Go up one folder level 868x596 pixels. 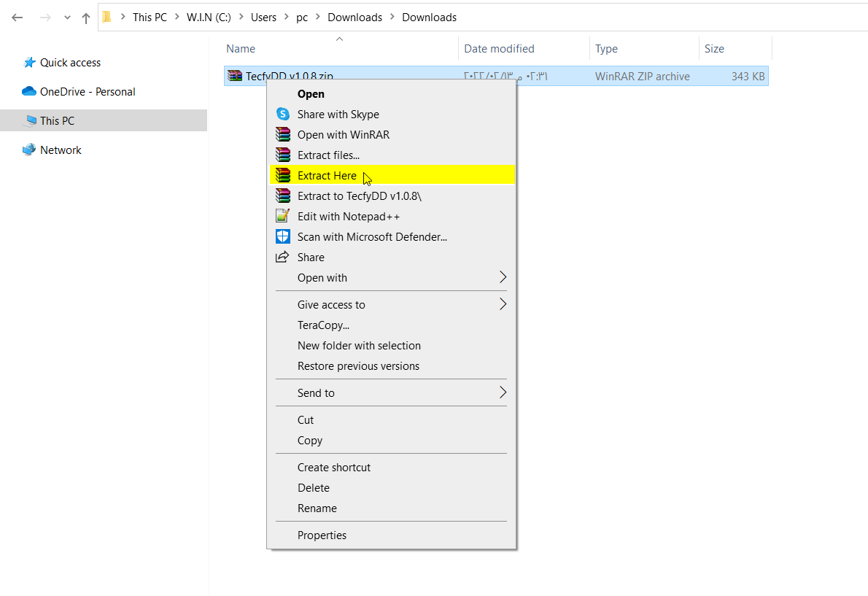click(86, 18)
